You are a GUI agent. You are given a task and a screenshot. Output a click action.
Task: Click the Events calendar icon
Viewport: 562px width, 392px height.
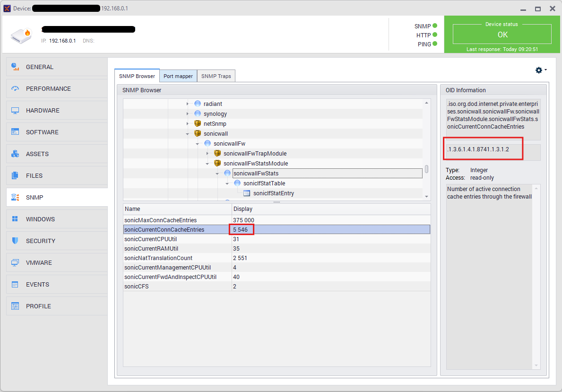(x=15, y=284)
